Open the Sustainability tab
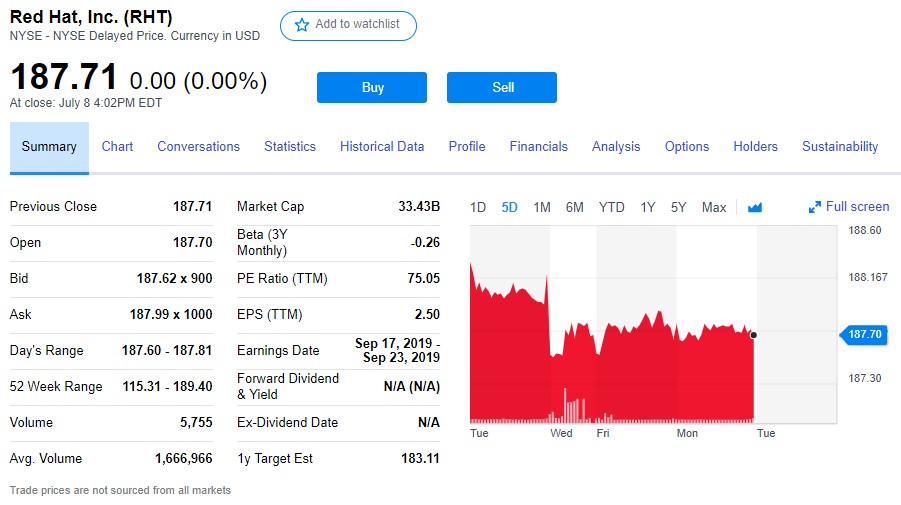The height and width of the screenshot is (505, 901). click(840, 147)
